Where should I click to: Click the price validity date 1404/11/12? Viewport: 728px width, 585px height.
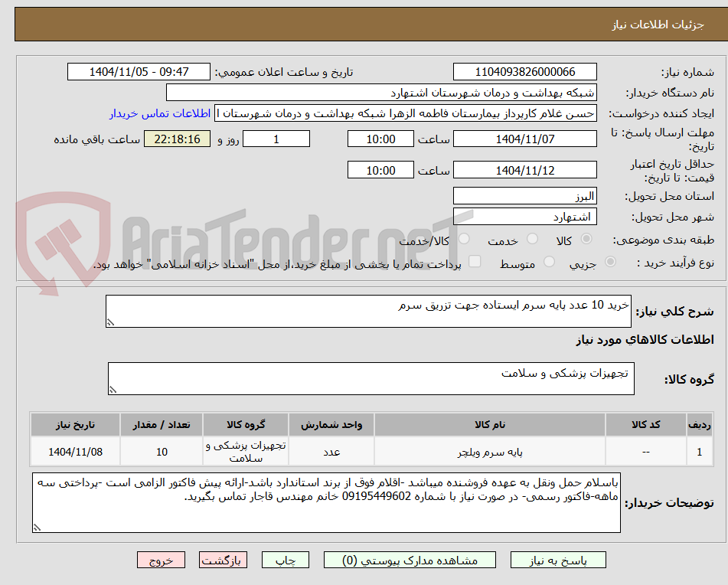(524, 170)
